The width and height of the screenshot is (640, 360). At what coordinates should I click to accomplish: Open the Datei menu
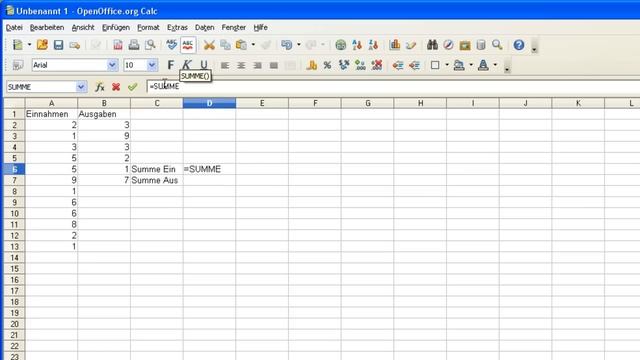[14, 27]
